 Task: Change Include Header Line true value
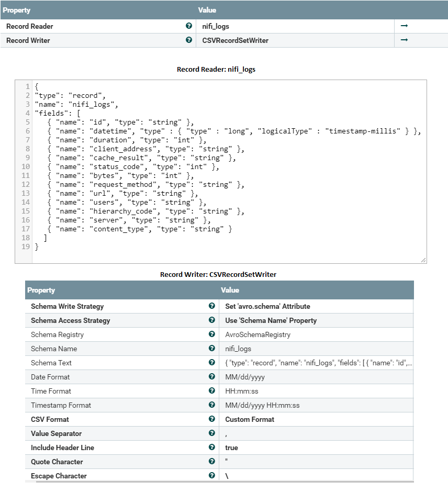click(x=231, y=448)
